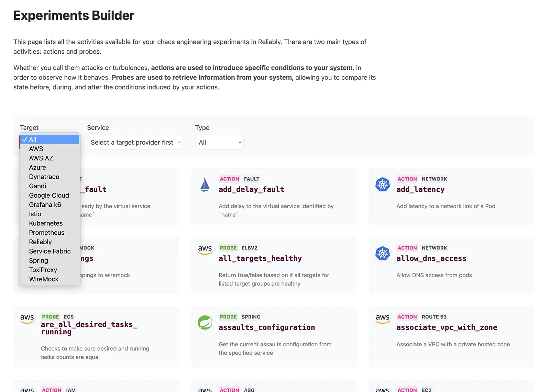The width and height of the screenshot is (550, 392).
Task: Click the ACTION tag on add_delay_fault card
Action: point(229,179)
